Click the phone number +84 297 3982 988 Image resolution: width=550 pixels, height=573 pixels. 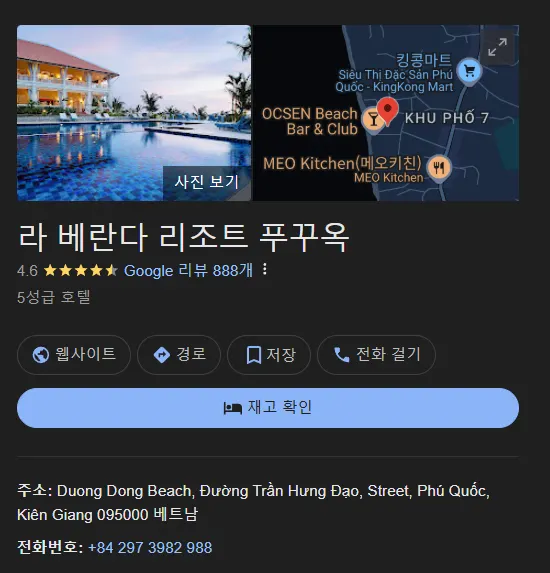[150, 547]
